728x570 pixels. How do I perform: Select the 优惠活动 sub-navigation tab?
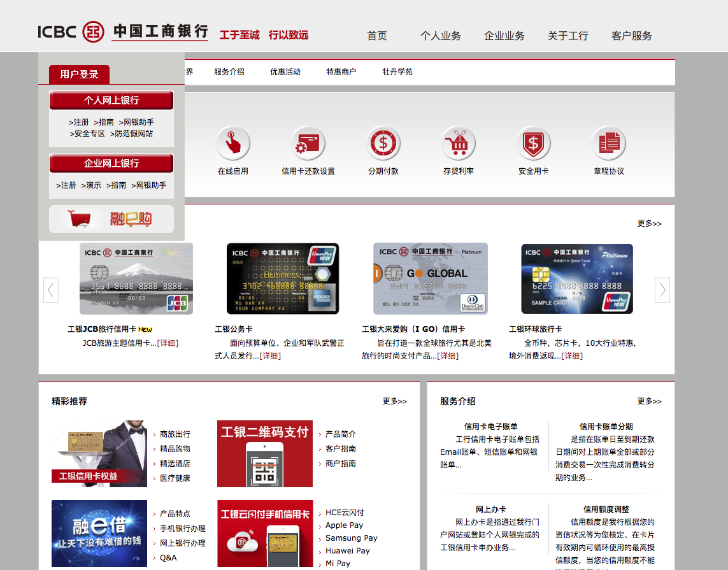tap(285, 72)
